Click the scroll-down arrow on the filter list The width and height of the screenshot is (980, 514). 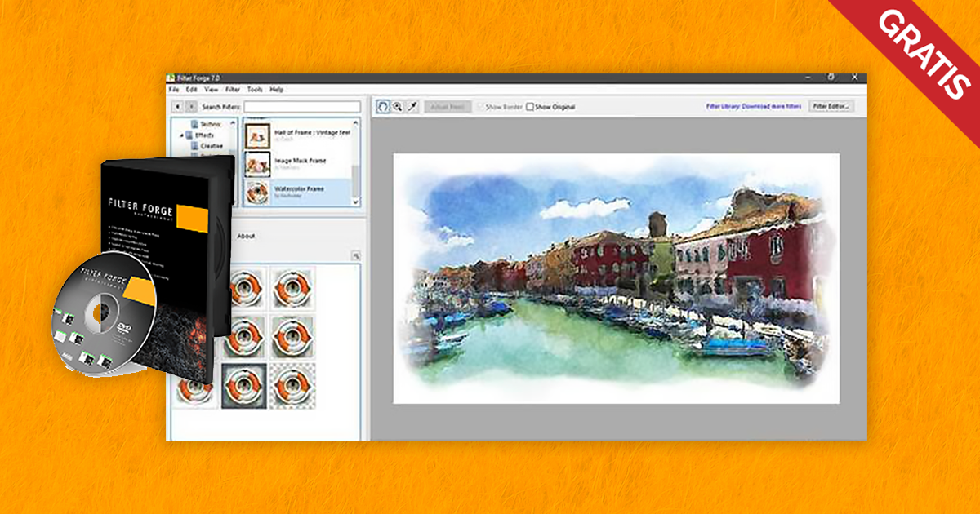click(355, 201)
